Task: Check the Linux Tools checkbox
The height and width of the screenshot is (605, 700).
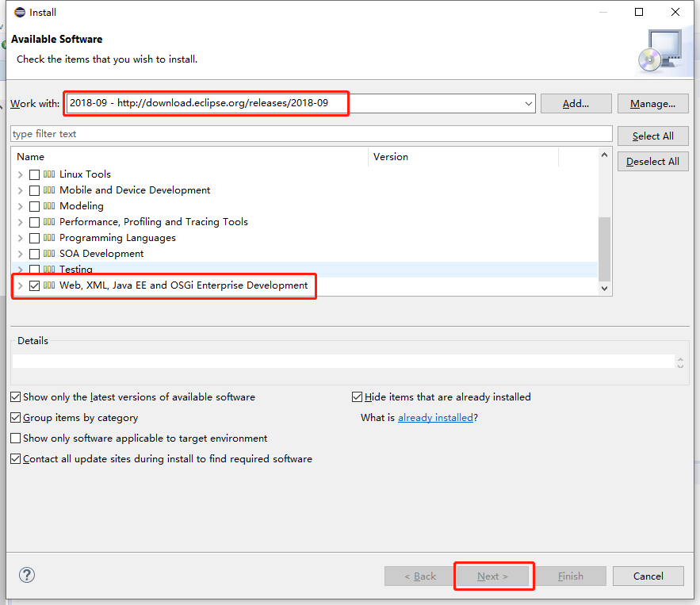Action: [34, 174]
